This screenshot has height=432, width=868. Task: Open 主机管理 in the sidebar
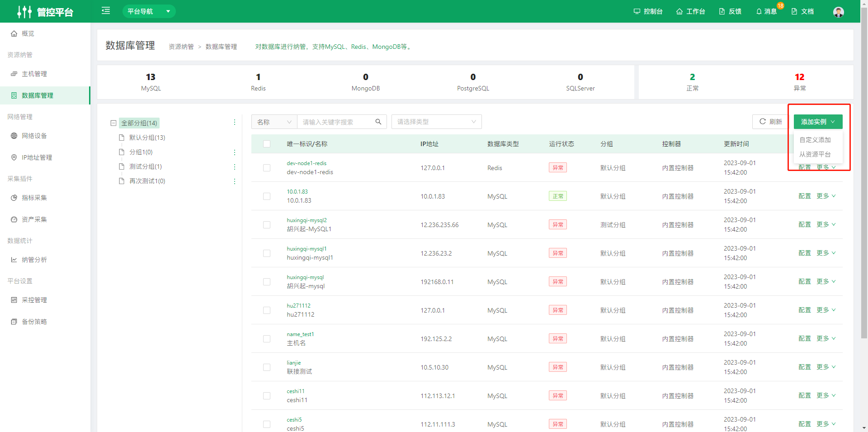pos(45,74)
